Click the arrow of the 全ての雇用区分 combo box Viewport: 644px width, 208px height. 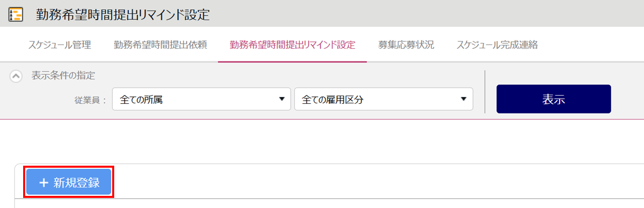point(463,99)
